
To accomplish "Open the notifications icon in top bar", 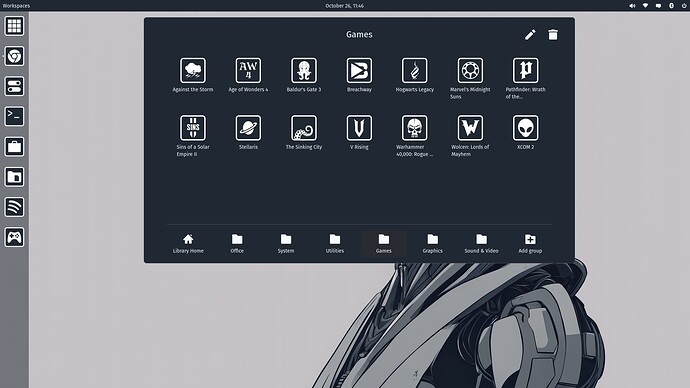I will pos(658,6).
